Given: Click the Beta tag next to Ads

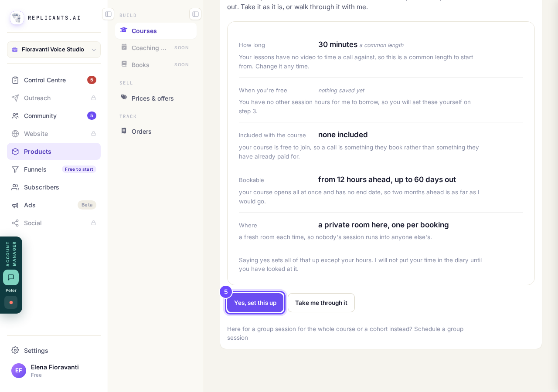Looking at the screenshot, I should click(87, 205).
